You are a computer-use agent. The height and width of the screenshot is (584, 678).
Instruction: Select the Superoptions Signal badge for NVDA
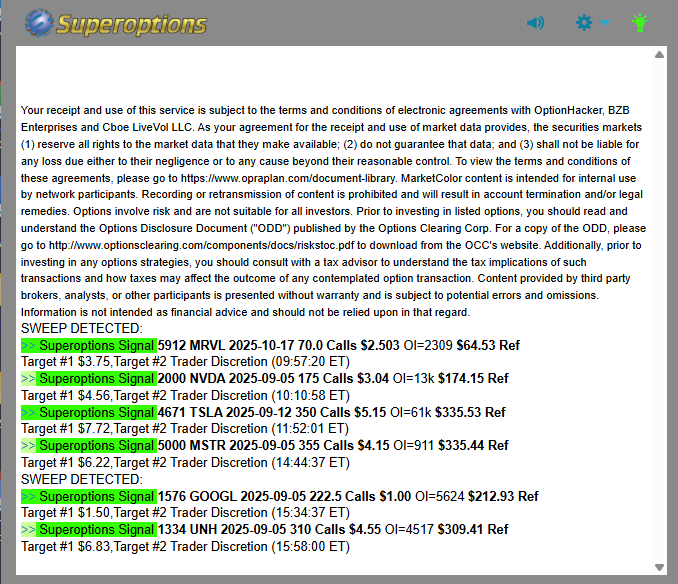click(89, 379)
